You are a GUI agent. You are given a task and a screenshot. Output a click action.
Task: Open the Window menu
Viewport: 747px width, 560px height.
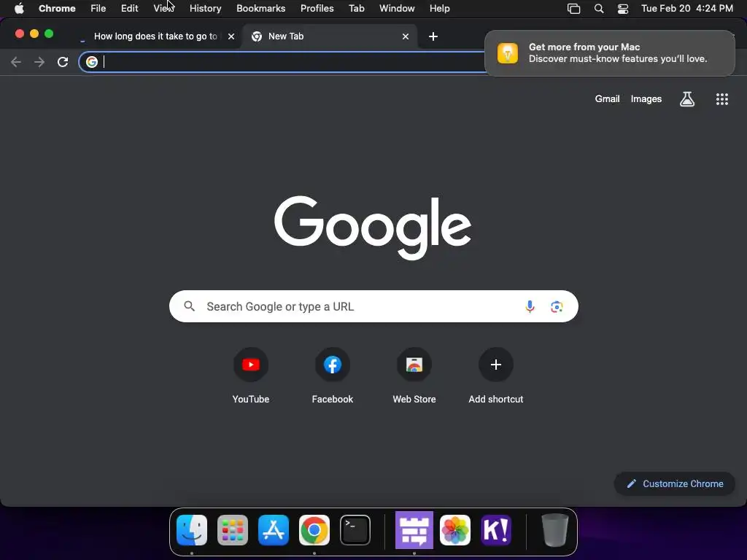click(397, 9)
